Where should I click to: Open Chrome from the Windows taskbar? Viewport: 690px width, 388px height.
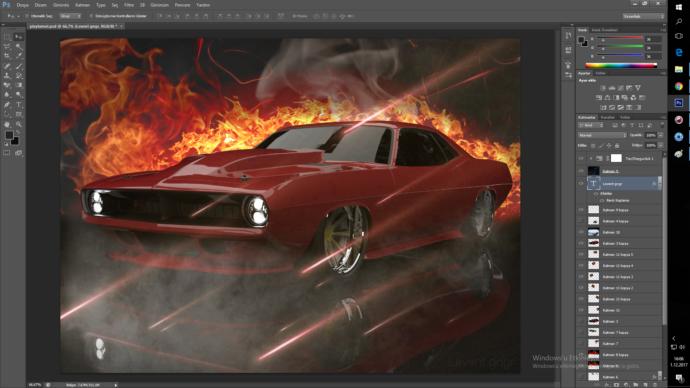pos(679,86)
